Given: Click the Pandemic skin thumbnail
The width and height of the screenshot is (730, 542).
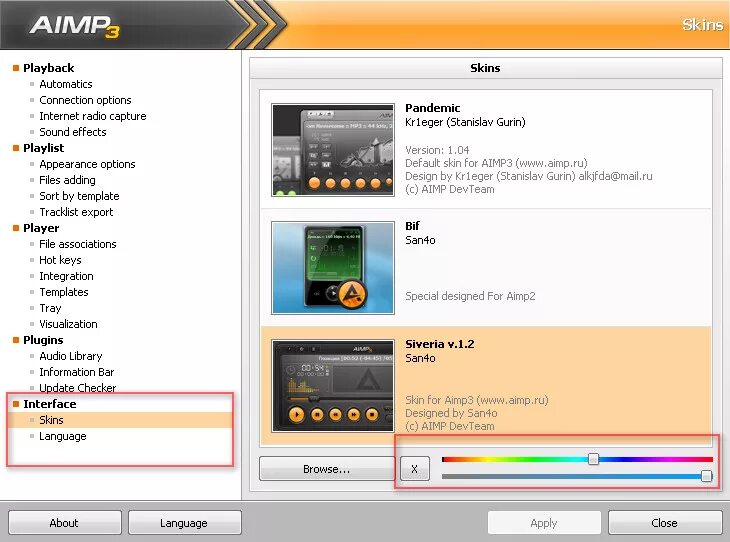Looking at the screenshot, I should (333, 150).
